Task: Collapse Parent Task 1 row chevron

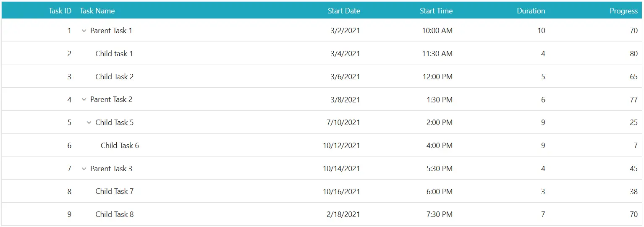Action: (84, 31)
